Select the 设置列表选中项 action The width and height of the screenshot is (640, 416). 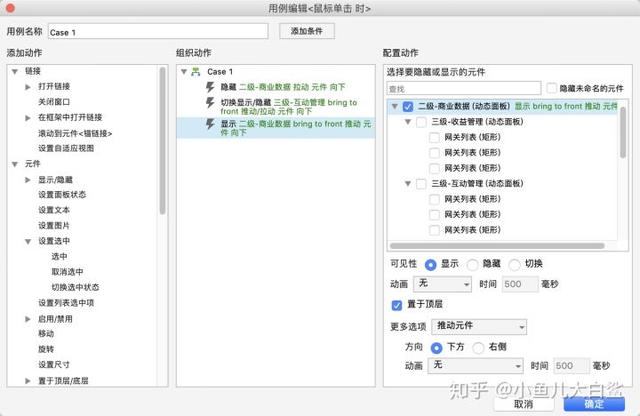[66, 303]
